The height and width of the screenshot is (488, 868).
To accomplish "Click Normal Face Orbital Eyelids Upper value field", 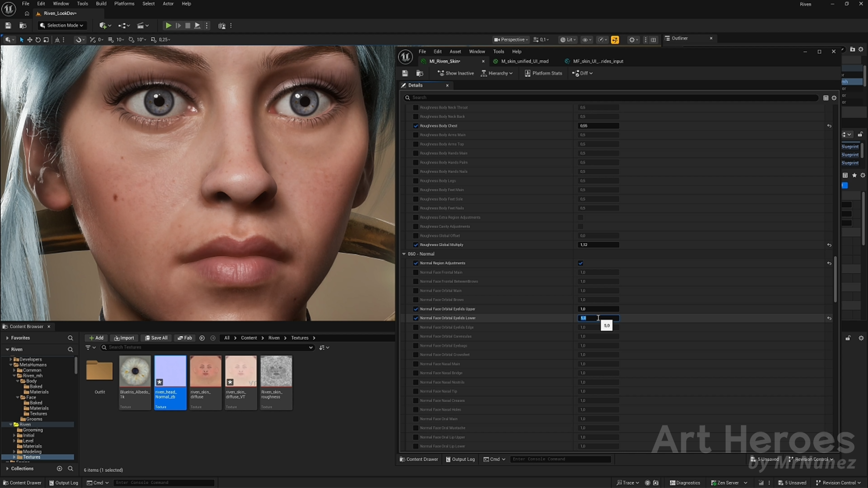I will click(x=598, y=309).
